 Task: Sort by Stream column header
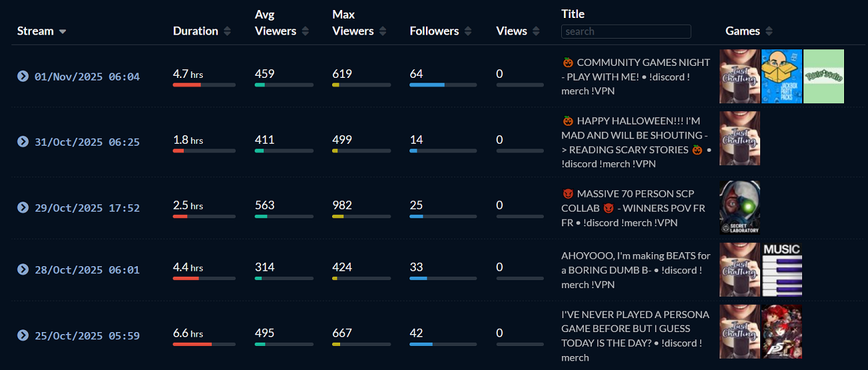42,31
